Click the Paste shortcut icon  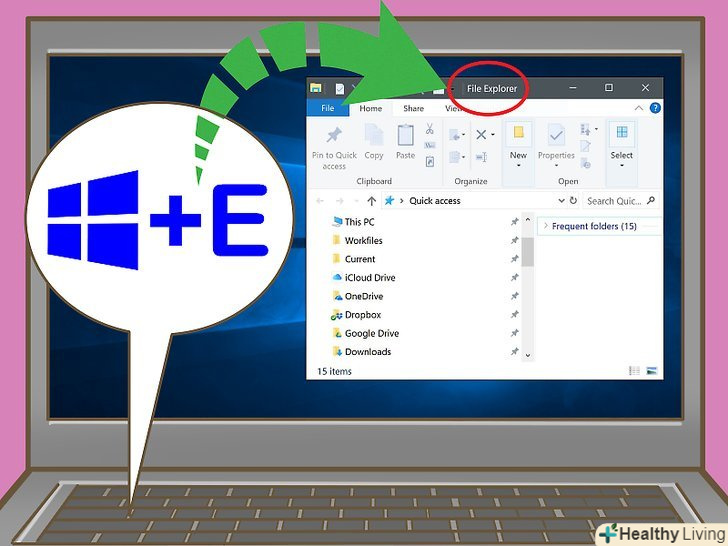pyautogui.click(x=430, y=162)
